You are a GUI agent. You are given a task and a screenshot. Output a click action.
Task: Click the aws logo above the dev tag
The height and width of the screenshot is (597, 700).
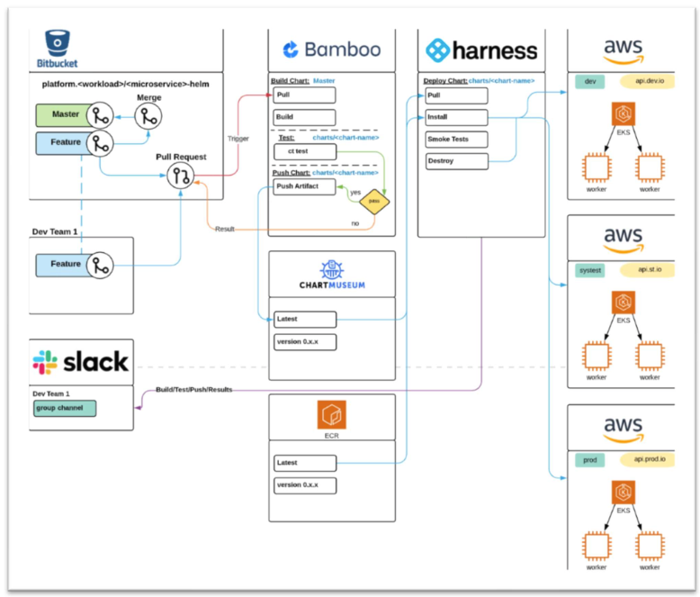click(624, 50)
